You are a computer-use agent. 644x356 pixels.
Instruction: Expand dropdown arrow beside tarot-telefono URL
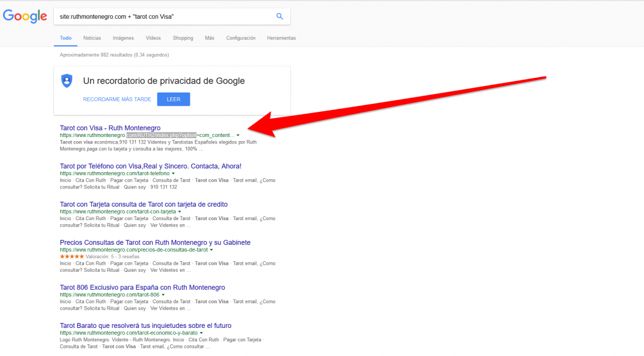[173, 174]
